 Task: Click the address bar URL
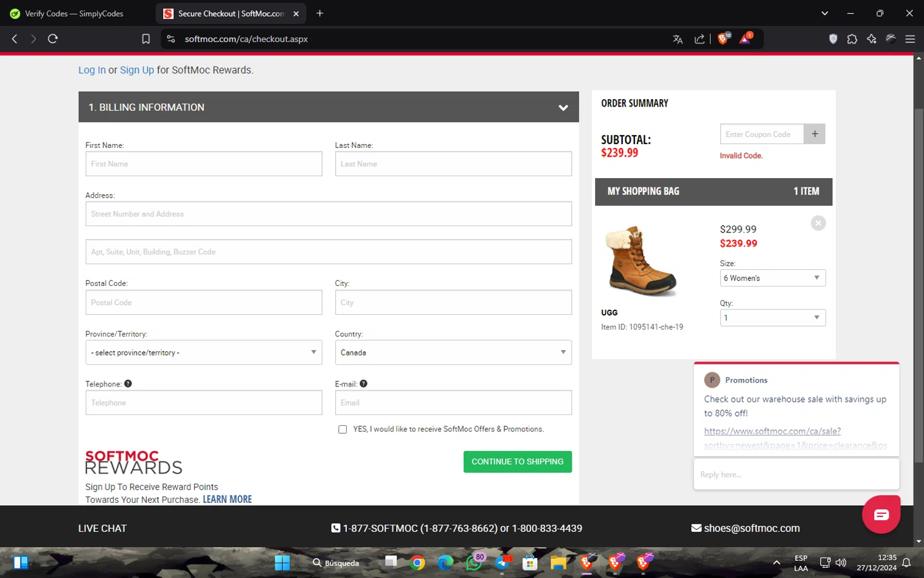coord(246,39)
